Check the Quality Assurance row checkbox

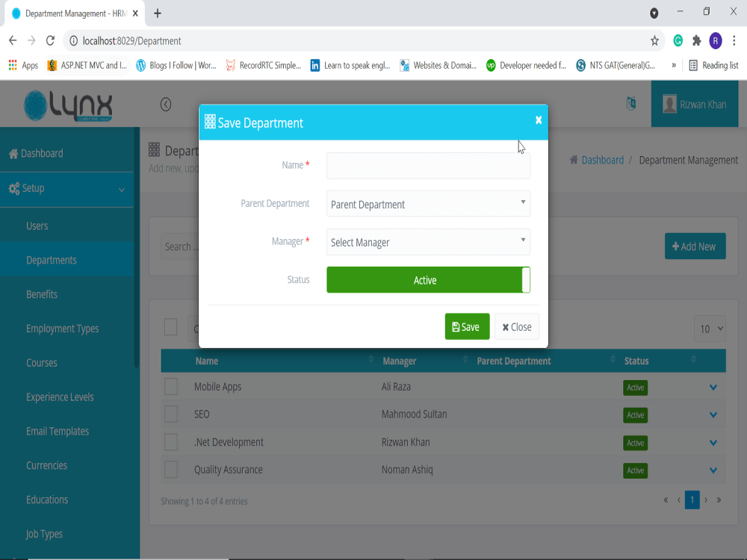tap(170, 470)
